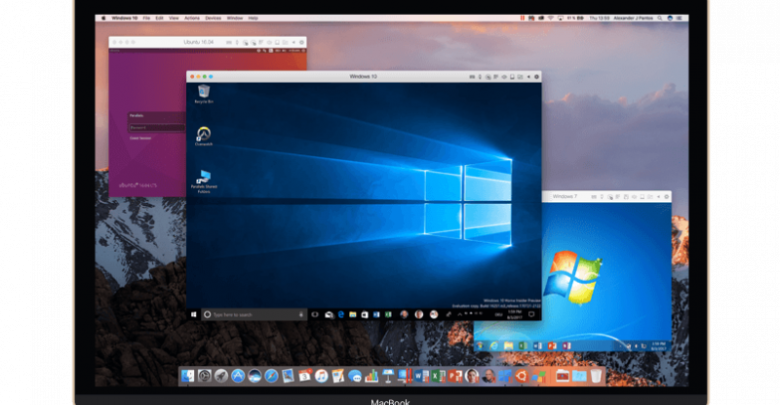Open Calendar from the Dock
Image resolution: width=780 pixels, height=405 pixels.
point(304,376)
